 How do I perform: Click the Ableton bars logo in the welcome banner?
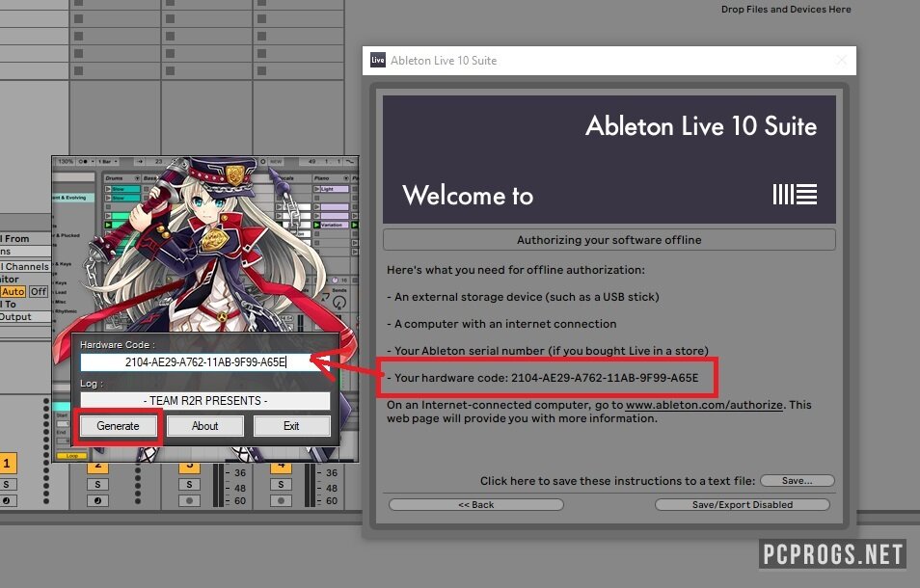click(795, 195)
